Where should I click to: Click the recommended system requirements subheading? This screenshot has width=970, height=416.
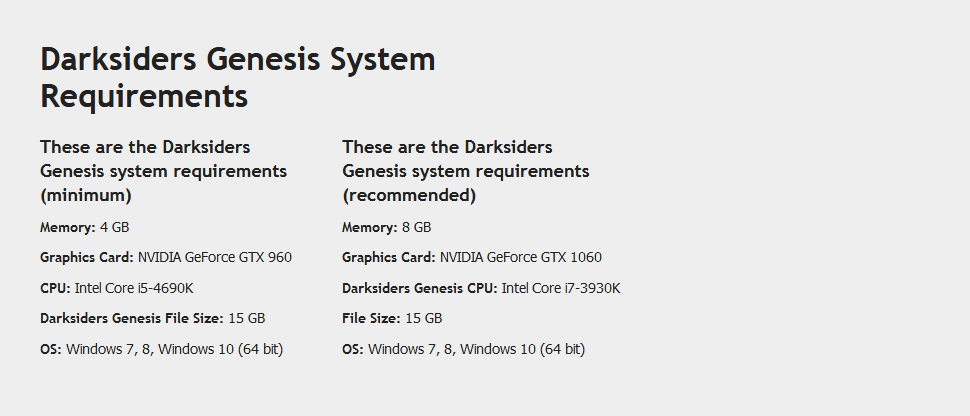(465, 171)
